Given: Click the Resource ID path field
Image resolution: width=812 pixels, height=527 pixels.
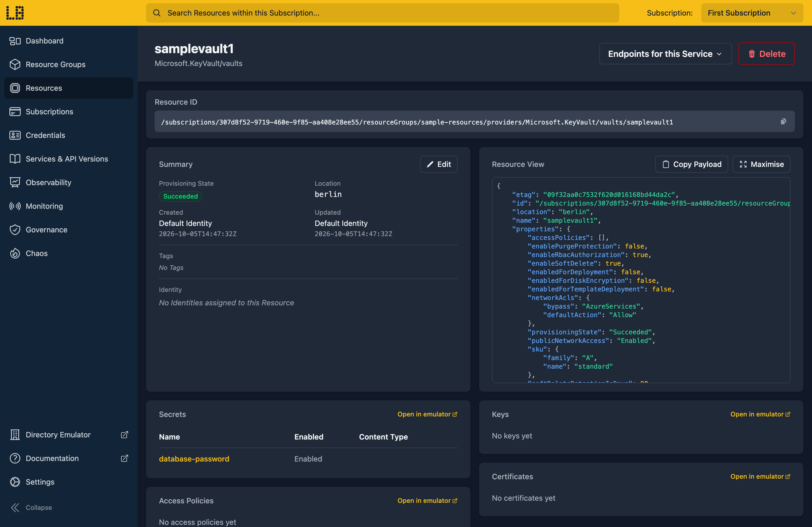Looking at the screenshot, I should [474, 121].
